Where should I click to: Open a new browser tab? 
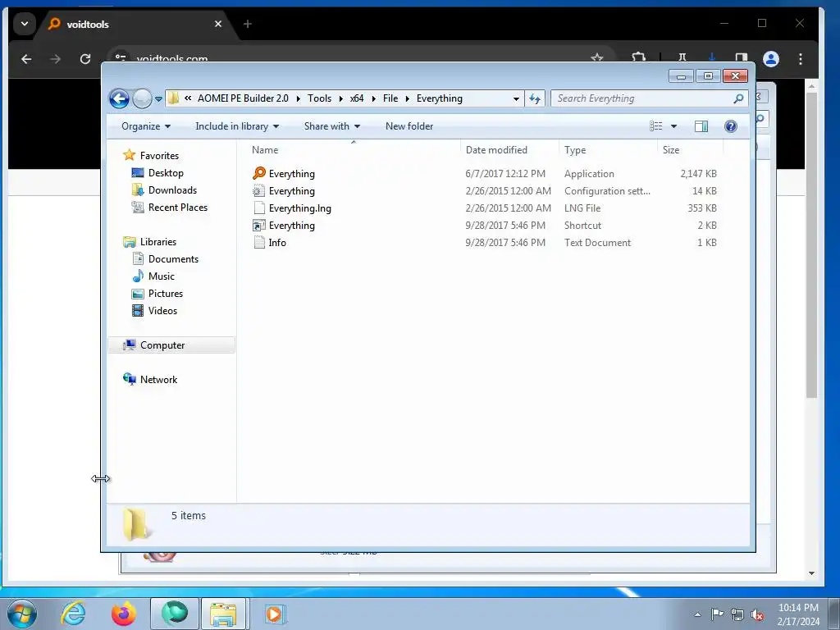(248, 24)
